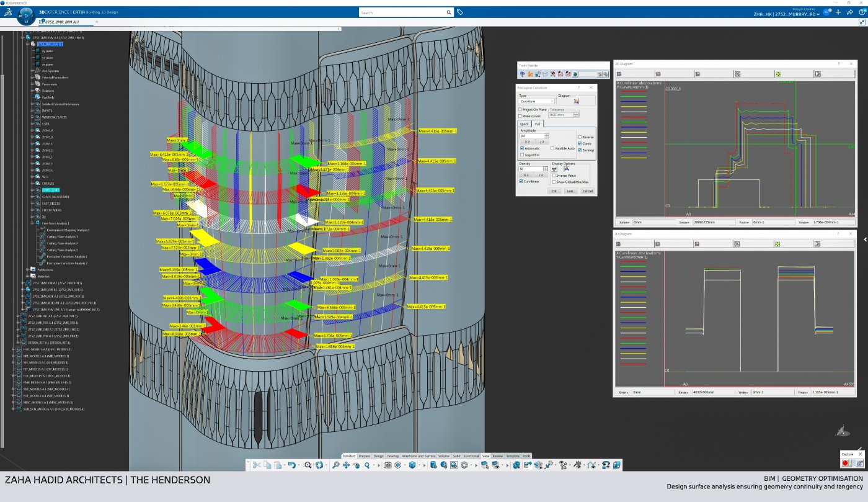Click the first icon in the Tools Palette

point(523,74)
